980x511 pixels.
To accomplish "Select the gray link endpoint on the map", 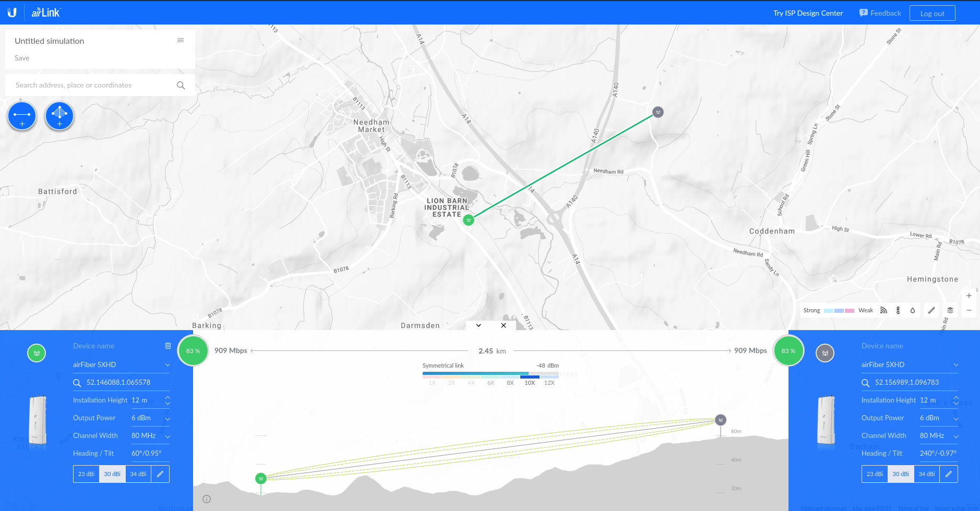I will coord(658,112).
